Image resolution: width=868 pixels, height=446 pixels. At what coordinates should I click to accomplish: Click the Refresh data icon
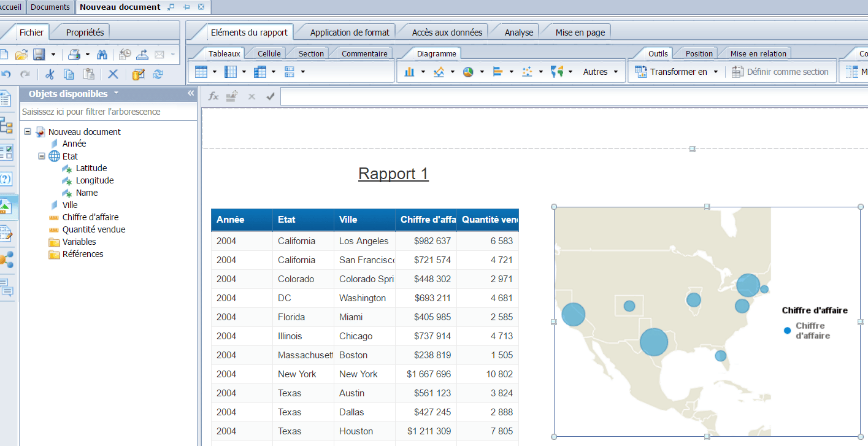point(158,74)
